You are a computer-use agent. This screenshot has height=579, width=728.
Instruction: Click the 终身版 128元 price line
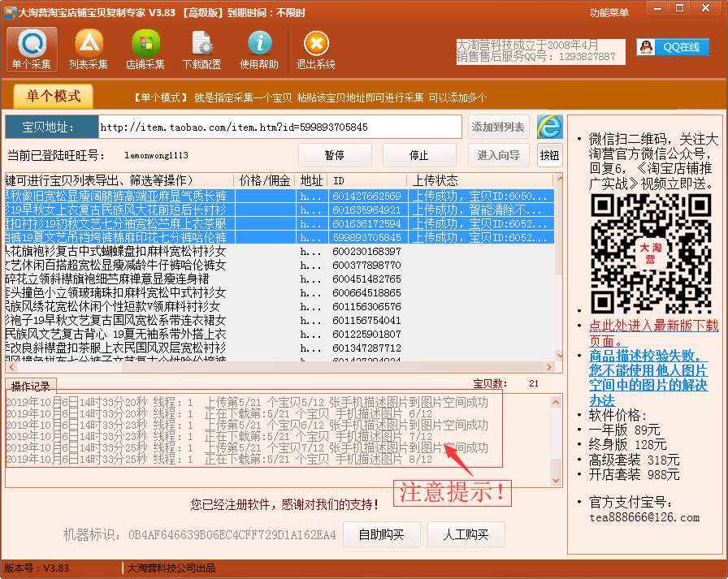point(628,444)
